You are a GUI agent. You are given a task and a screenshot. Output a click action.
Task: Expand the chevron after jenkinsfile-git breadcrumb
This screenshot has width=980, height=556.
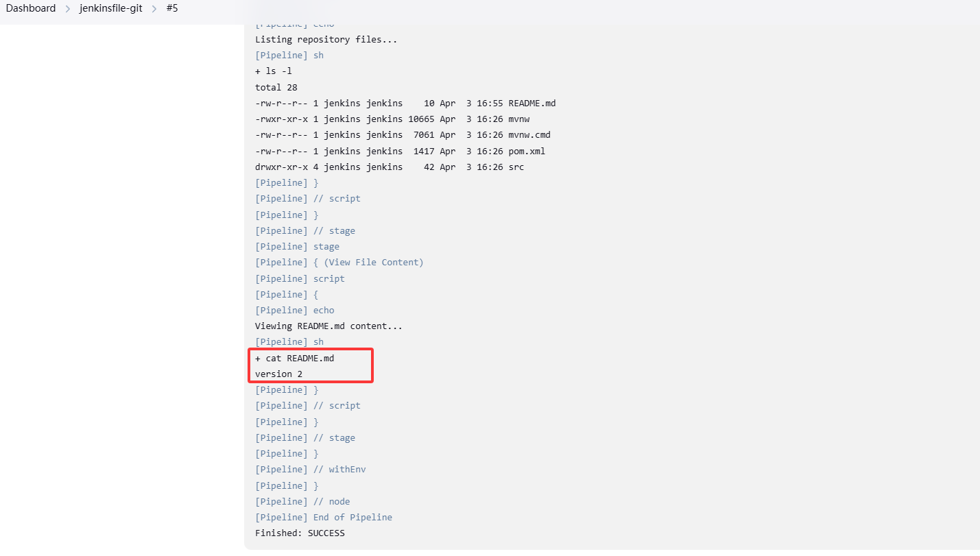[x=154, y=9]
